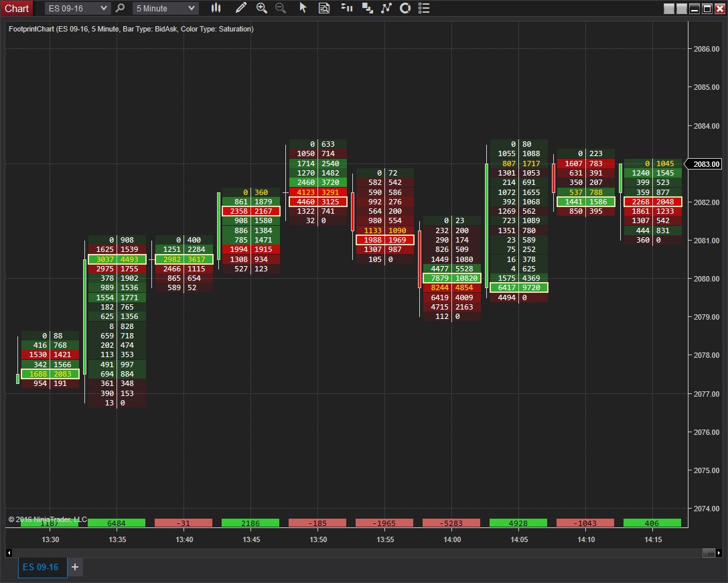
Task: Click the second gray link button top-right
Action: tap(682, 9)
